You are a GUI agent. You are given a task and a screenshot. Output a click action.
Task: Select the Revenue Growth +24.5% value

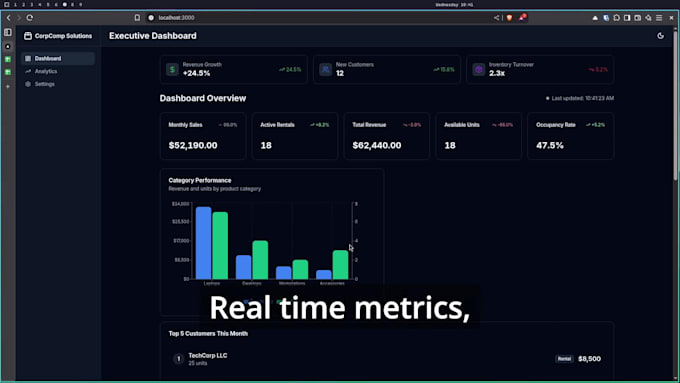tap(196, 73)
